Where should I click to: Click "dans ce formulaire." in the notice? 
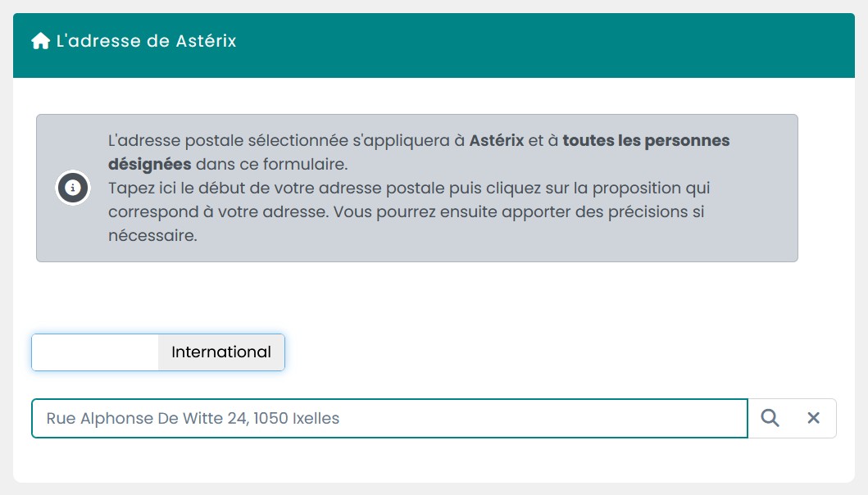272,165
